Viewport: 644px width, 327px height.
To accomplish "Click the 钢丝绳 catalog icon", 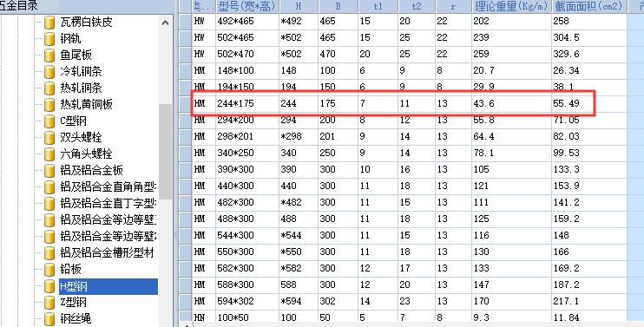I will coord(49,319).
